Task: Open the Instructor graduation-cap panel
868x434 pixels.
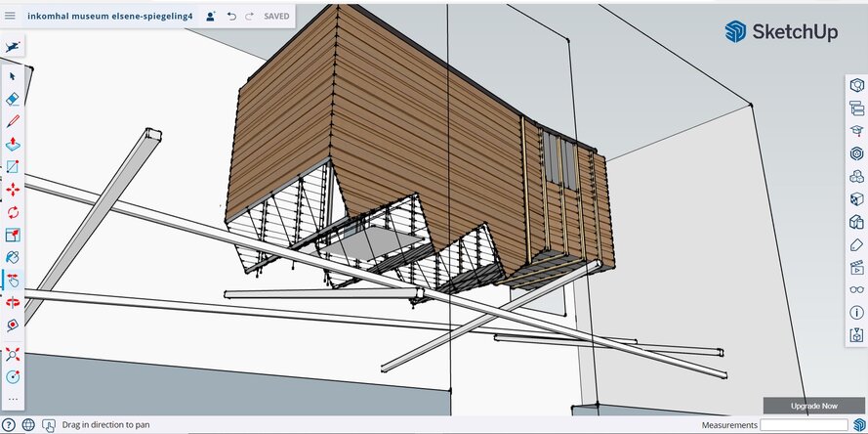Action: (856, 131)
